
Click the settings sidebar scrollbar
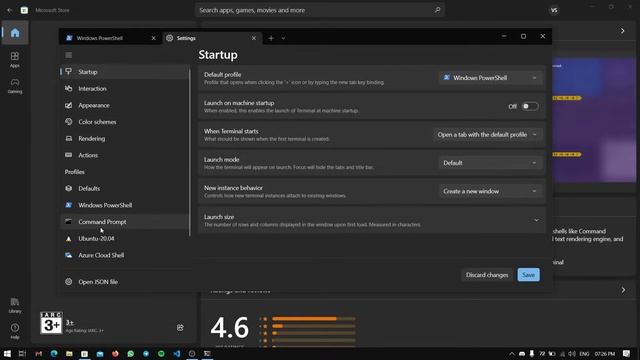pos(190,152)
